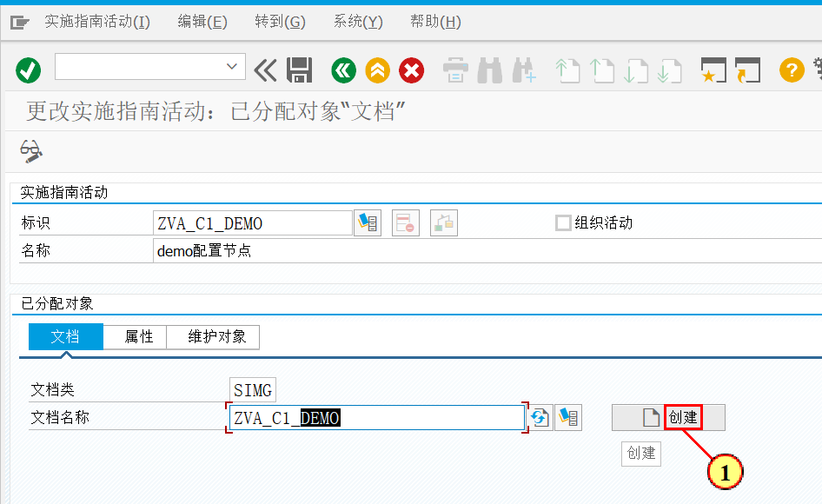The image size is (822, 504).
Task: Collapse the command field with double chevron
Action: pyautogui.click(x=265, y=70)
